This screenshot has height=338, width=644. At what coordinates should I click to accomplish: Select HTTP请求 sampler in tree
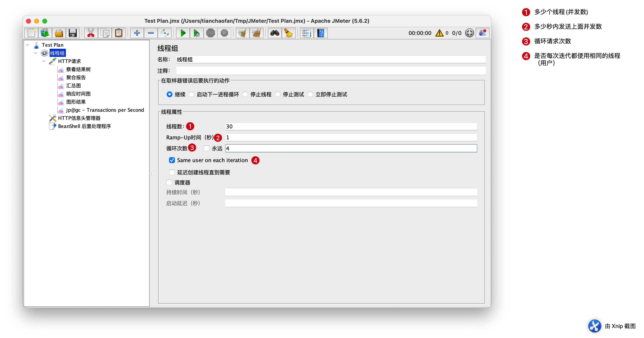pos(69,61)
